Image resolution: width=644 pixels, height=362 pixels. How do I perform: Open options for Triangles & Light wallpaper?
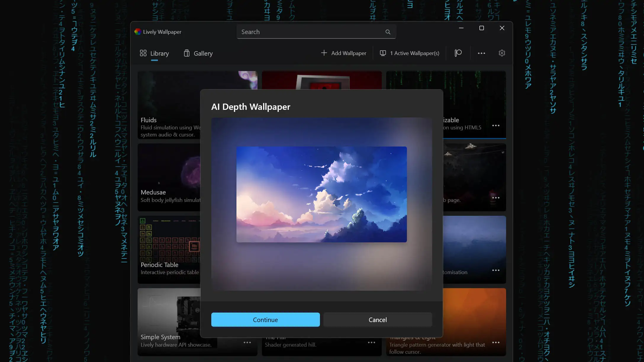(496, 342)
